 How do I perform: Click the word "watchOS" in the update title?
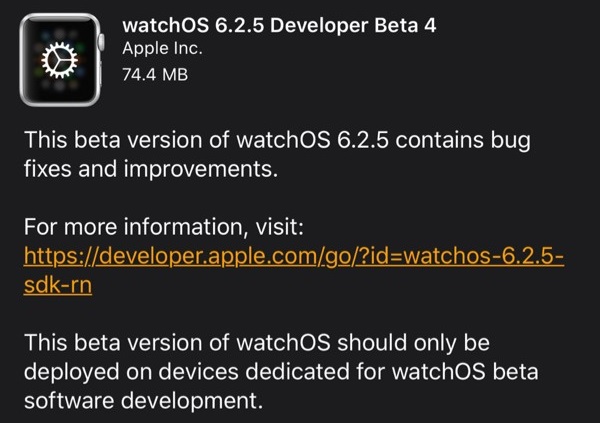166,26
